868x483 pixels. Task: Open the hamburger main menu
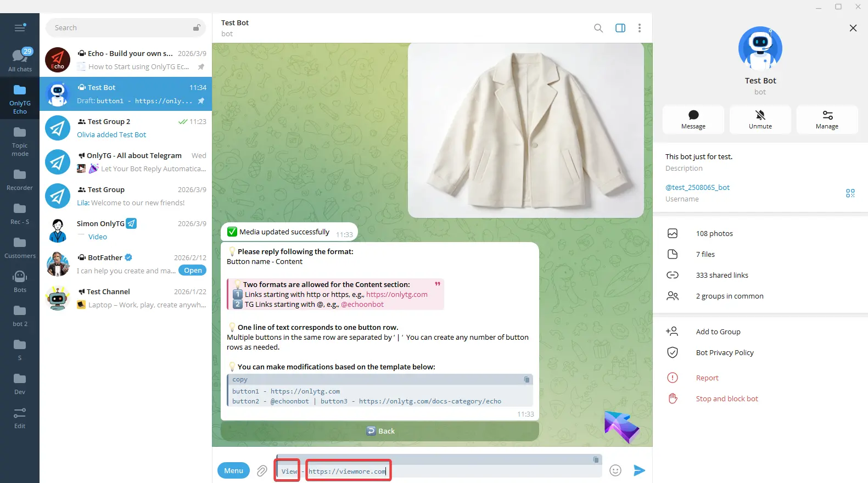tap(20, 27)
